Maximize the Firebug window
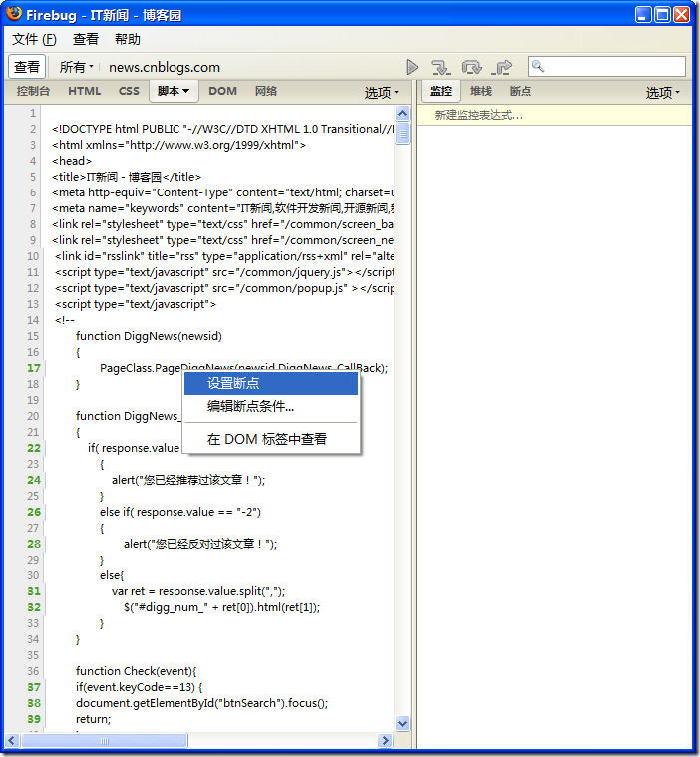This screenshot has height=757, width=700. click(662, 15)
